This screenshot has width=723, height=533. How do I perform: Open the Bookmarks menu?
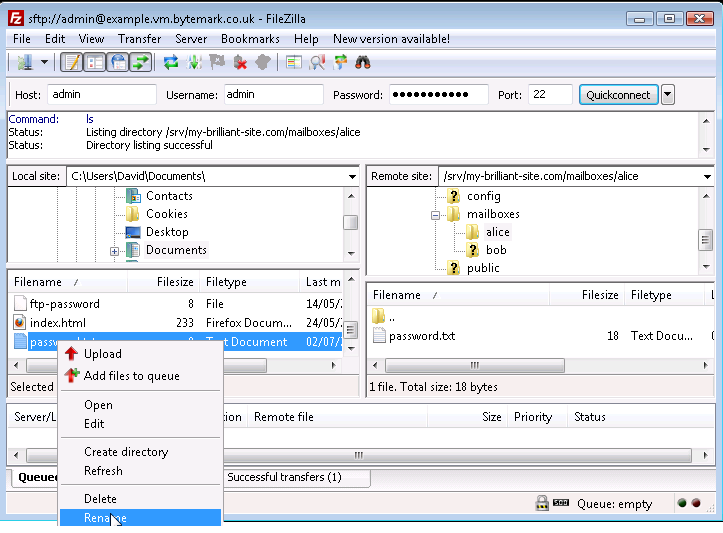(250, 39)
